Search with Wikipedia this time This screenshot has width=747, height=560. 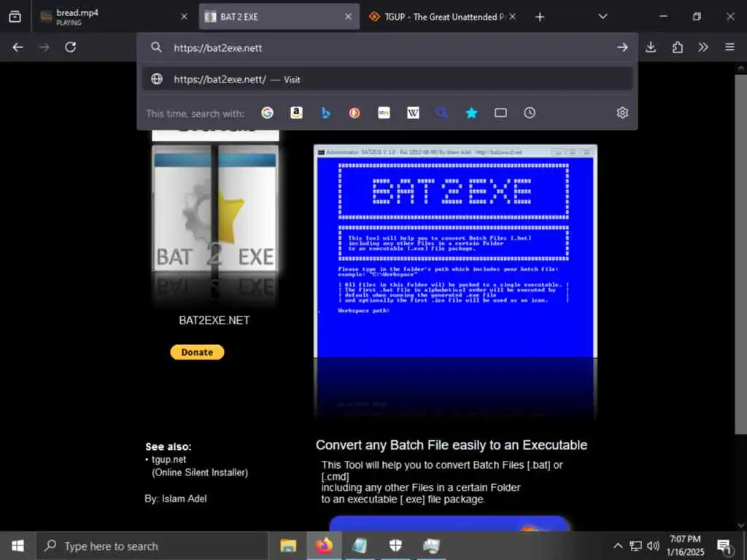[x=413, y=113]
